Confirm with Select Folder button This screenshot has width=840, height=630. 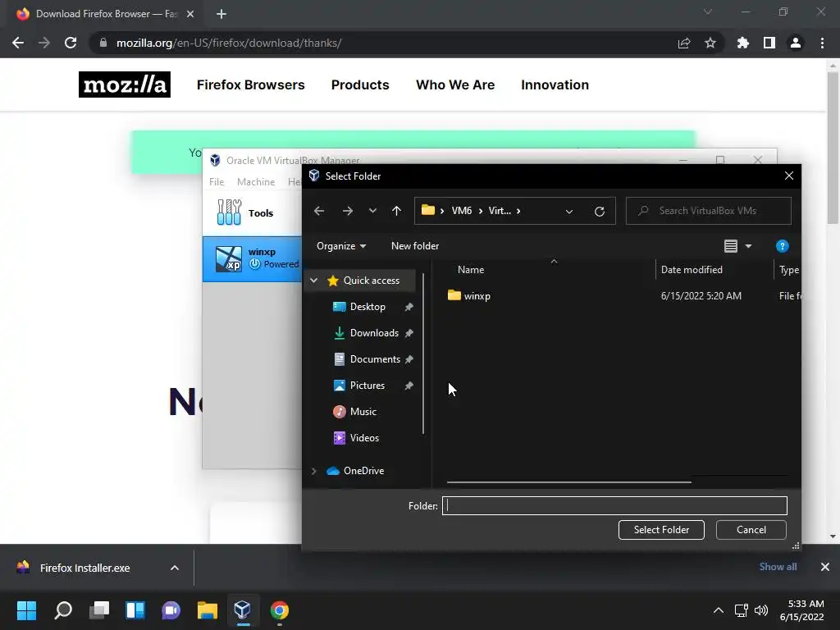tap(661, 530)
